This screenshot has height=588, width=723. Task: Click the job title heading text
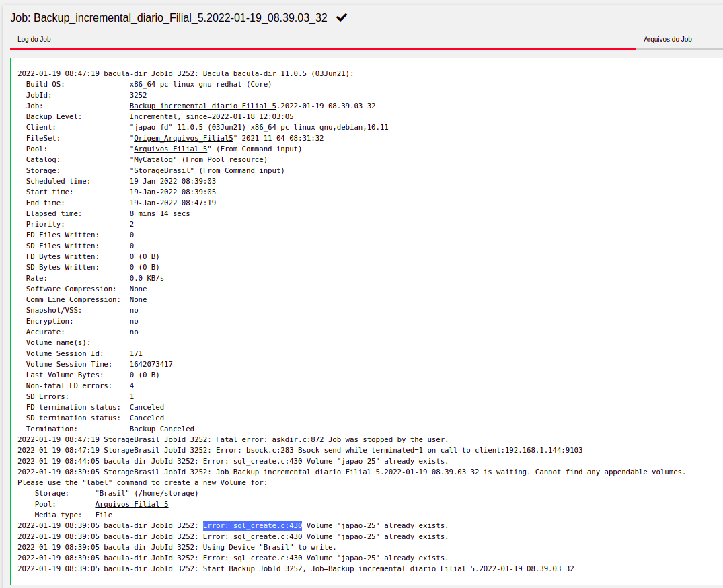tap(169, 17)
